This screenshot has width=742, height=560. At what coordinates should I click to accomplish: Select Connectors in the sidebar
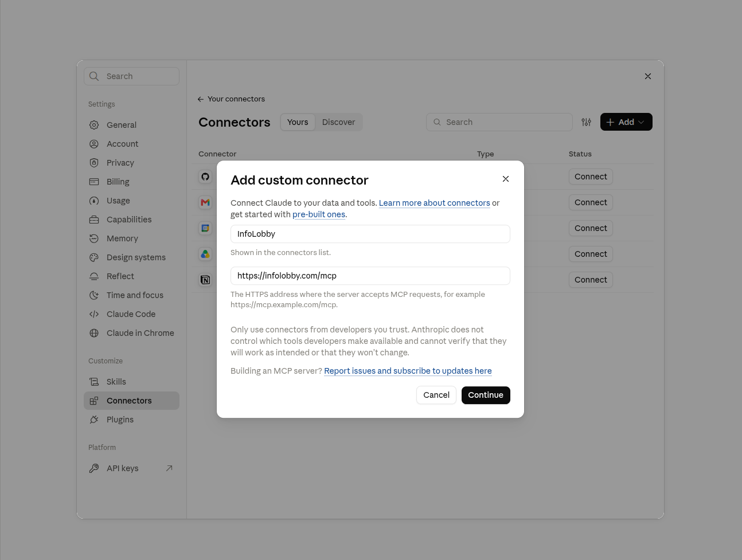pos(131,401)
